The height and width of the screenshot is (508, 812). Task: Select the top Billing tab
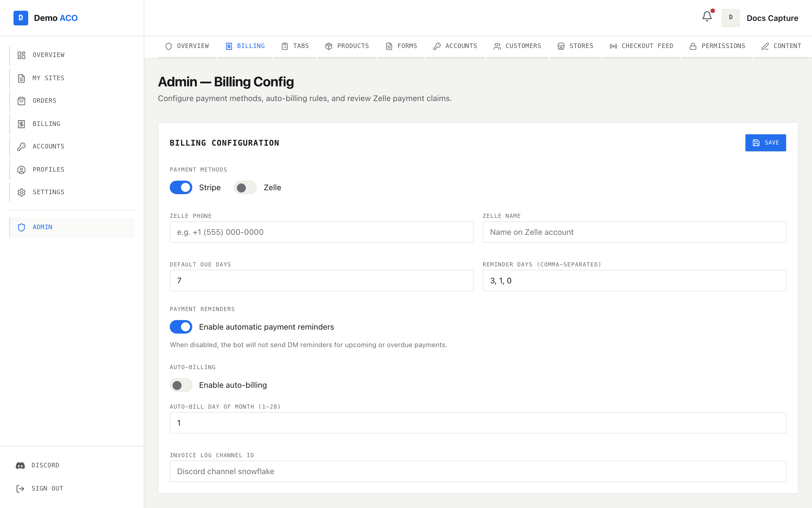coord(245,46)
